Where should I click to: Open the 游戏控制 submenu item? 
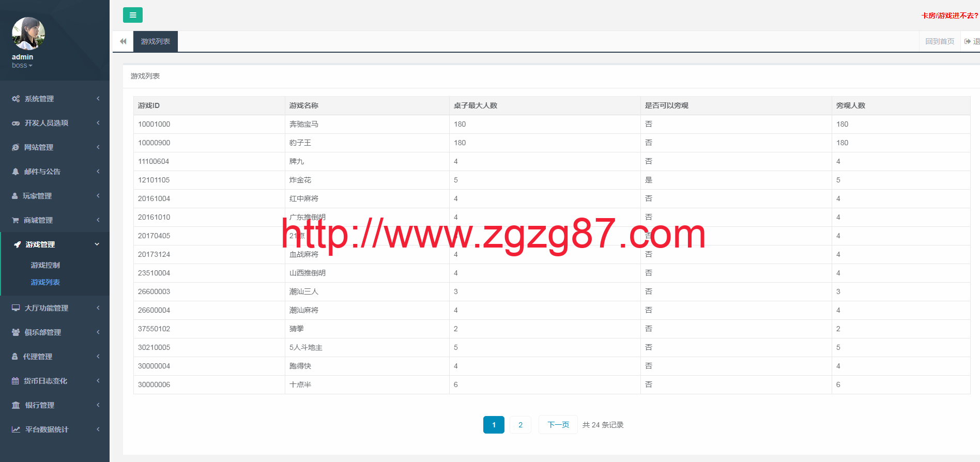pyautogui.click(x=45, y=265)
